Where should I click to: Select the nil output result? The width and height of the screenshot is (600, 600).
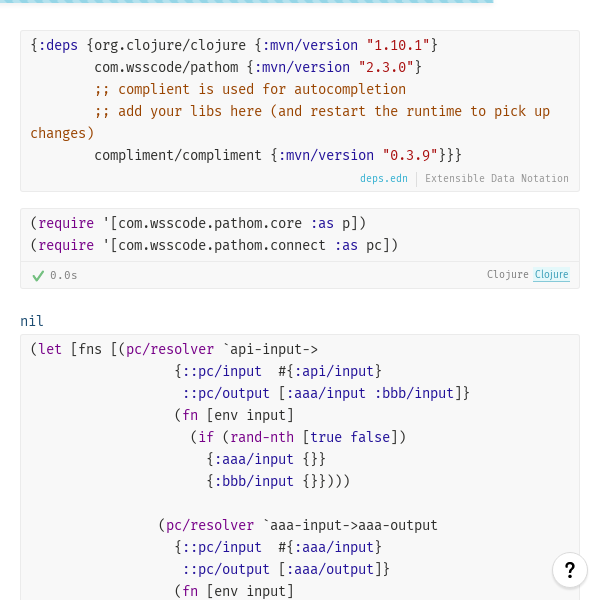(x=32, y=321)
